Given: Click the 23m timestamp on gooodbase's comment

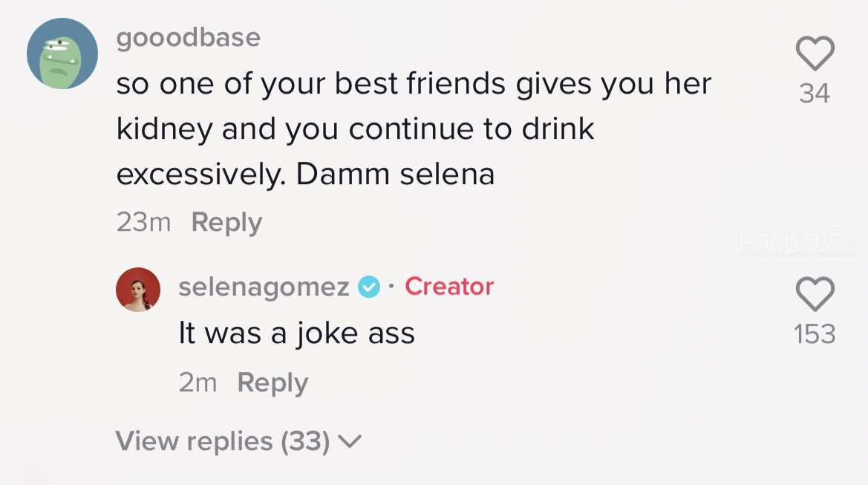Looking at the screenshot, I should [143, 222].
